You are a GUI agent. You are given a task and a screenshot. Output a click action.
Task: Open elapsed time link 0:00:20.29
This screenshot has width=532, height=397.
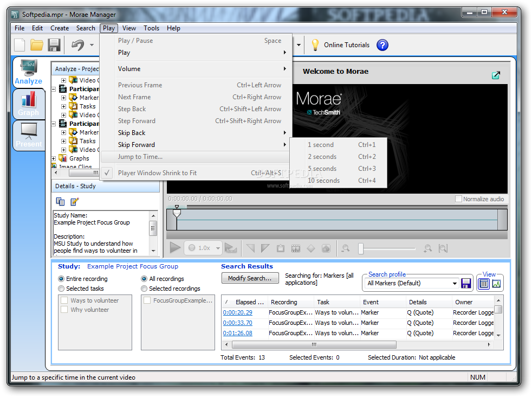point(237,312)
